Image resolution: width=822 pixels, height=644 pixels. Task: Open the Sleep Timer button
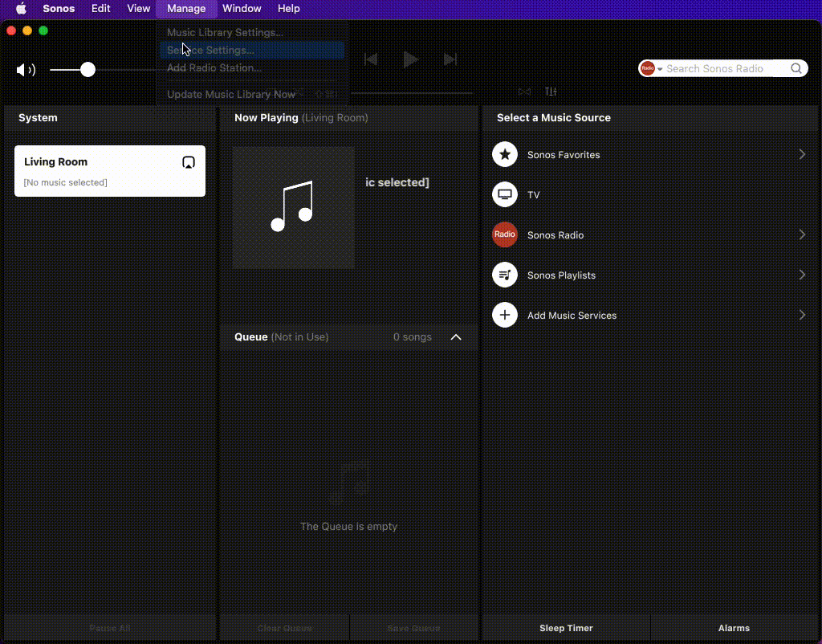pyautogui.click(x=566, y=628)
